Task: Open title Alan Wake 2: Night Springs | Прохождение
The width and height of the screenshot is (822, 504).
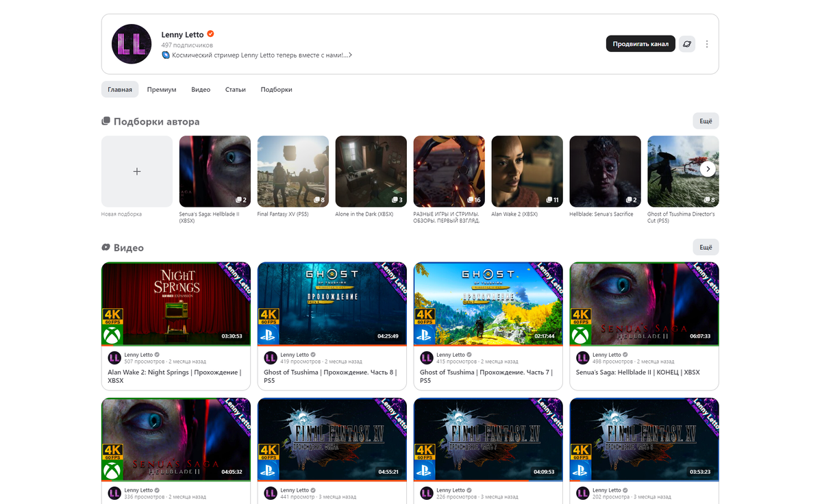Action: tap(175, 377)
